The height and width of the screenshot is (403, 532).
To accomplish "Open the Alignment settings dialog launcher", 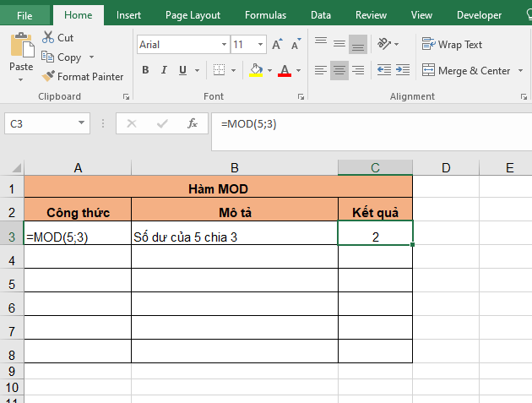I will 524,97.
